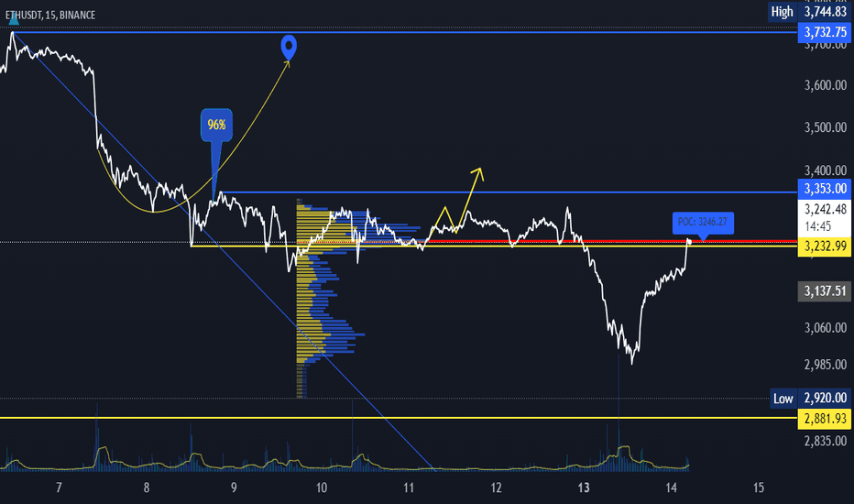Click the current price 3,242.48 label
This screenshot has width=854, height=504.
point(825,209)
